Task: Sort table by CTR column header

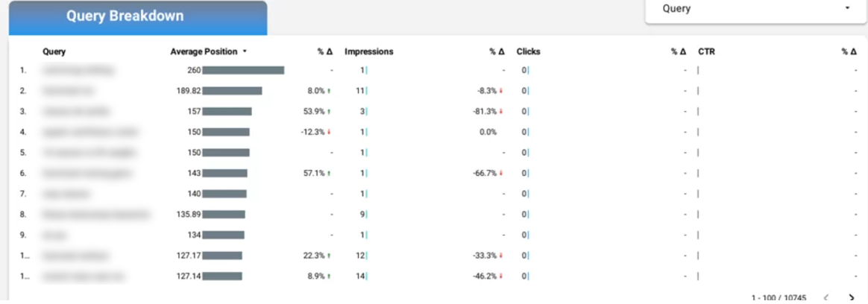Action: tap(706, 52)
